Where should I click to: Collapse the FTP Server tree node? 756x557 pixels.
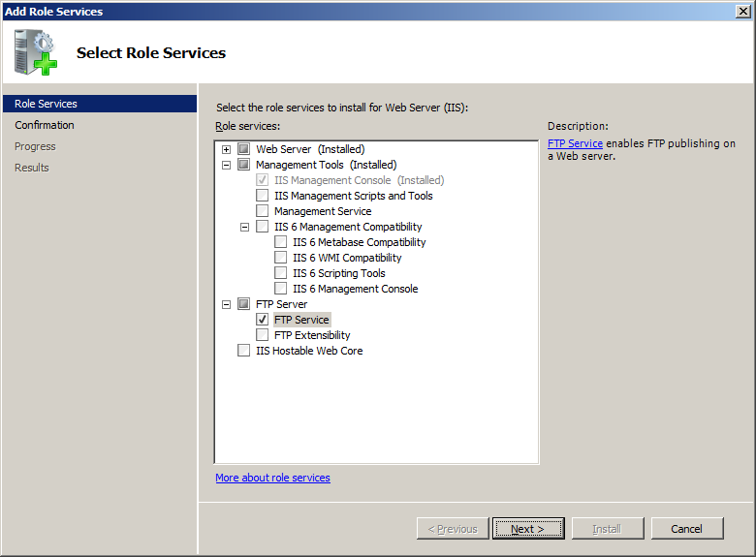(226, 304)
